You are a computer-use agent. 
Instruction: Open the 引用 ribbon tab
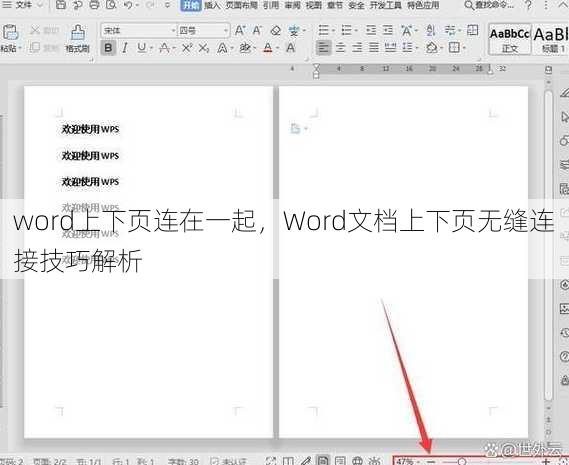tap(271, 5)
